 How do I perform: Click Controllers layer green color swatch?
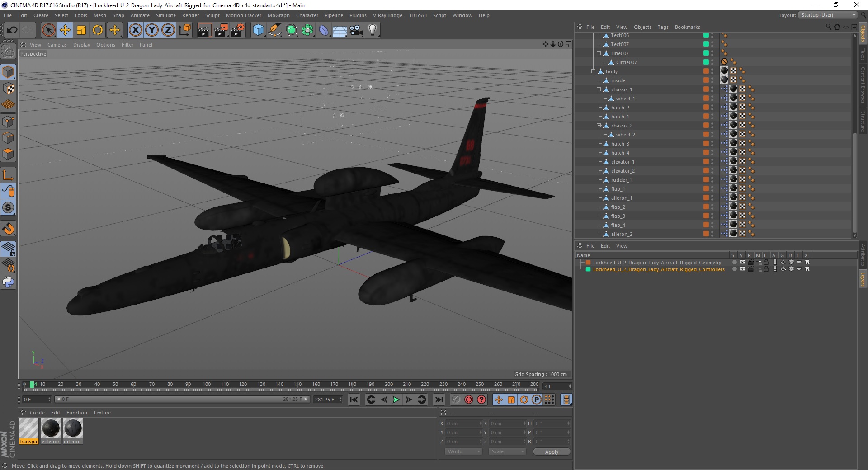click(588, 269)
